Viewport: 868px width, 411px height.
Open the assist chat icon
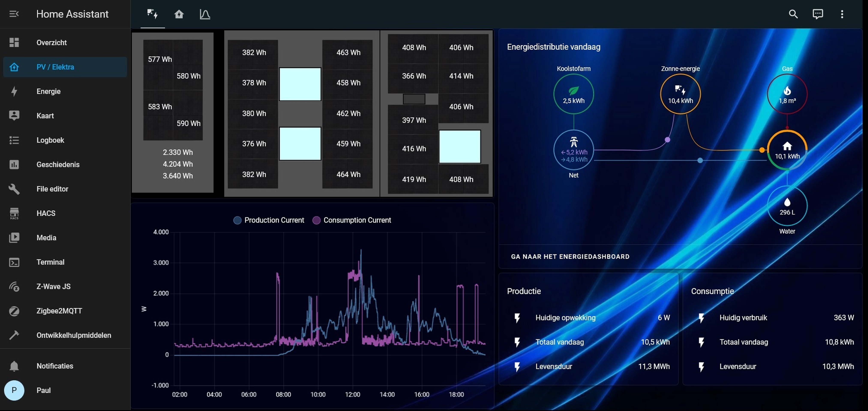(x=817, y=14)
